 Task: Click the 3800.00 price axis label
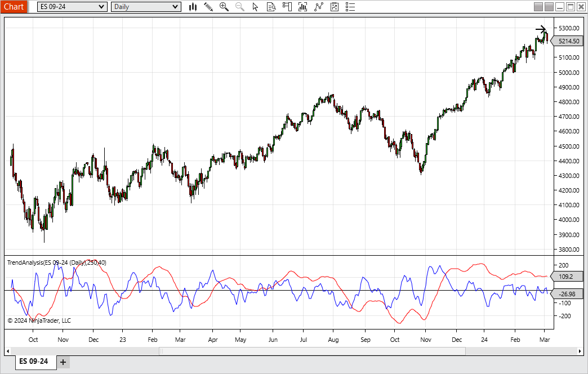pos(569,250)
